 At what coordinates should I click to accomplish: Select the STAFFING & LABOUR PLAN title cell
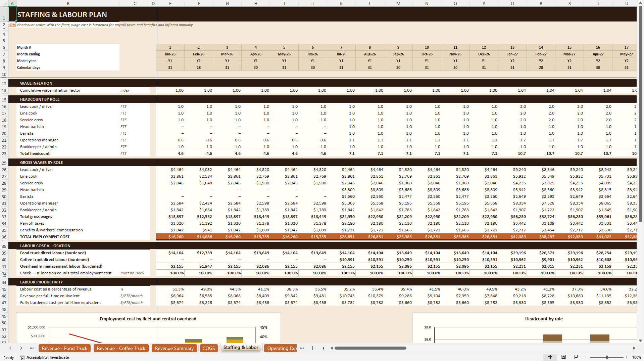tap(62, 15)
